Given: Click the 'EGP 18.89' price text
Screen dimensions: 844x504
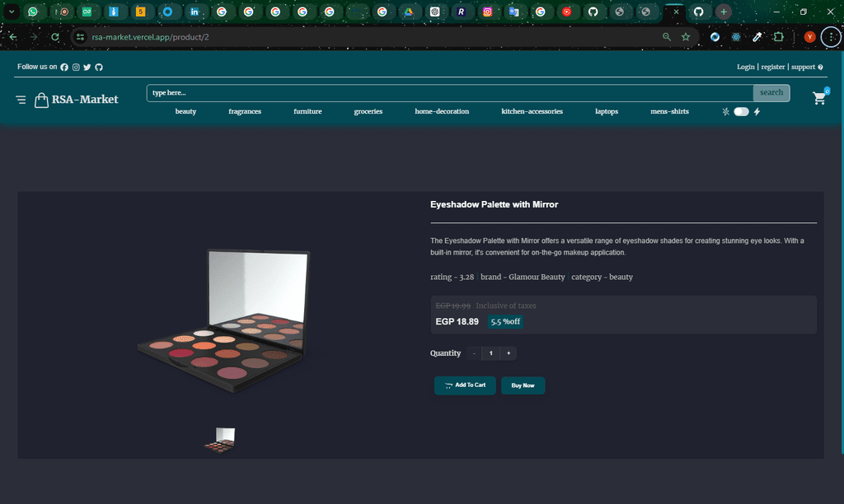Looking at the screenshot, I should click(x=457, y=322).
